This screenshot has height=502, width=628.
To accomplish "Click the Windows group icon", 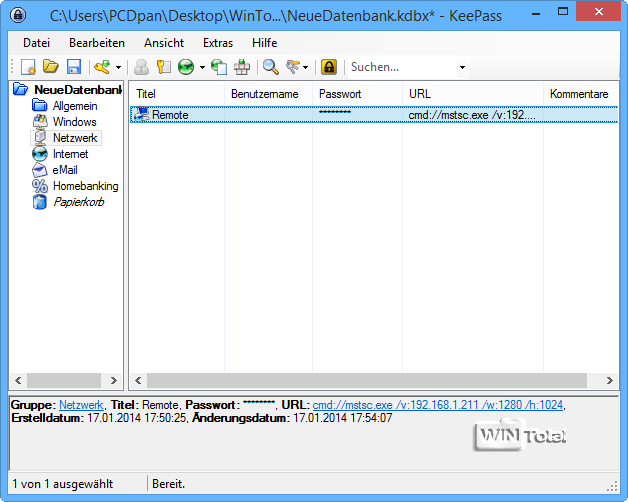I will pyautogui.click(x=40, y=122).
